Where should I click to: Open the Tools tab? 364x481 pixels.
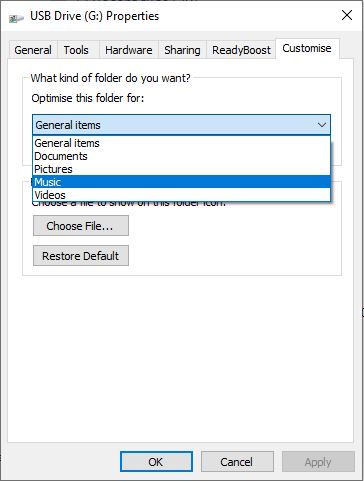click(76, 50)
